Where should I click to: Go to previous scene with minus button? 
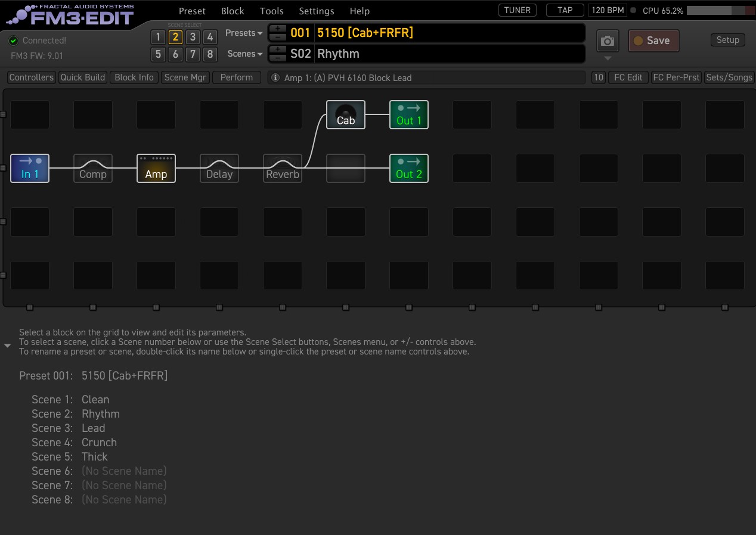point(278,58)
